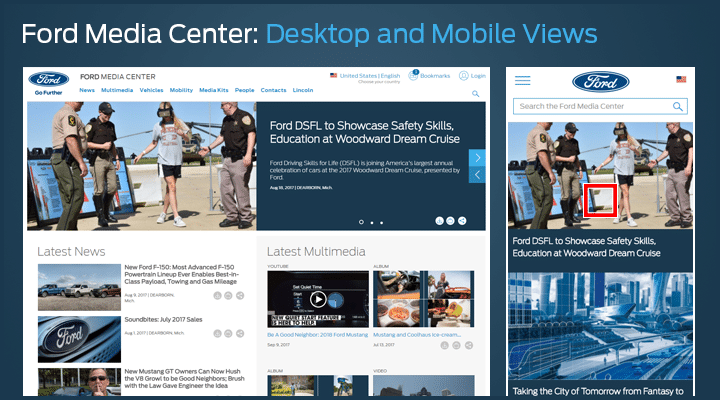Click the Bookmarks icon in the desktop header

pyautogui.click(x=413, y=76)
